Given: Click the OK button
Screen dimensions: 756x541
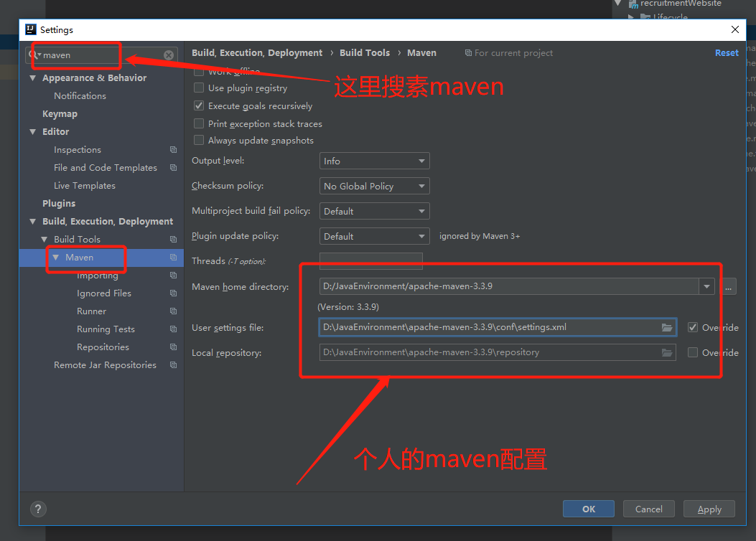Looking at the screenshot, I should click(588, 509).
